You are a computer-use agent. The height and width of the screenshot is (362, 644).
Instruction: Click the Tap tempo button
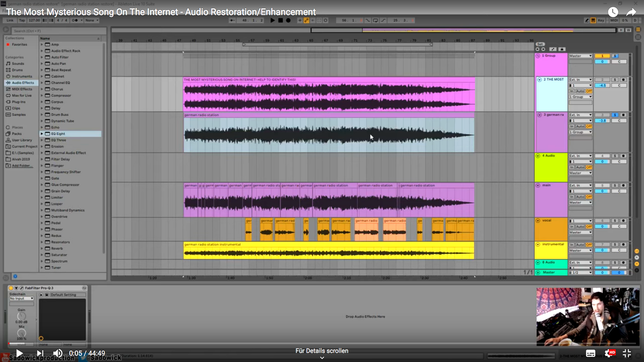point(22,20)
